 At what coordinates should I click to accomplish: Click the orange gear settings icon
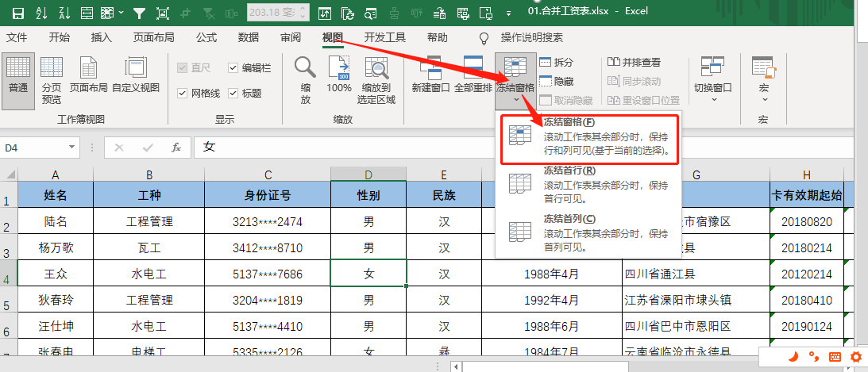click(x=856, y=357)
